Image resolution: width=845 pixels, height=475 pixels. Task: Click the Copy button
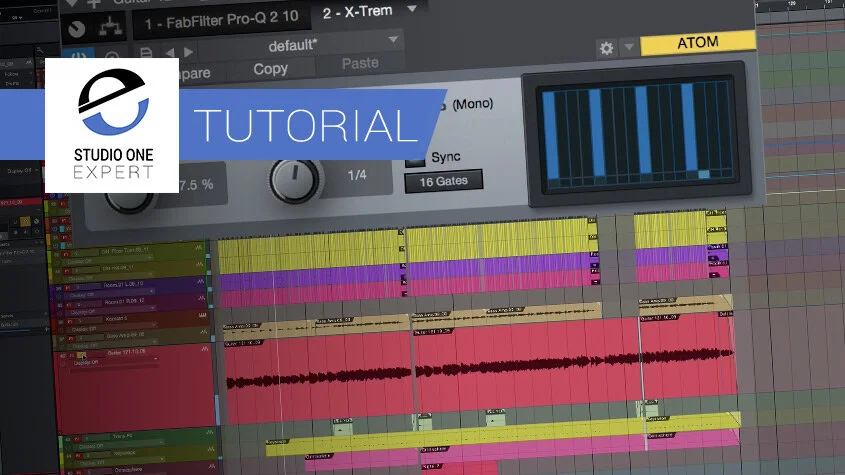(271, 69)
